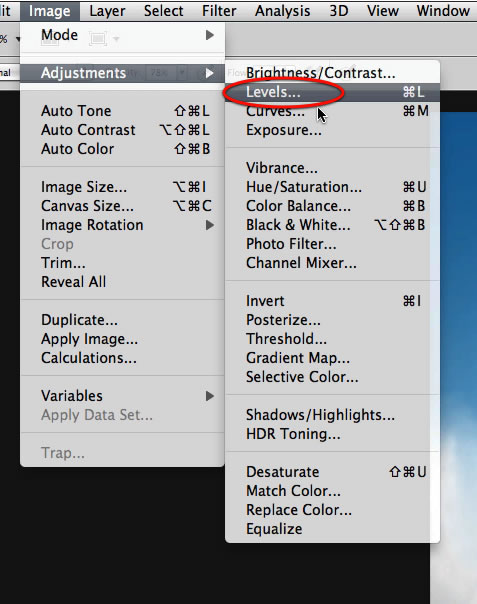Select Photo Filter adjustment

(333, 244)
